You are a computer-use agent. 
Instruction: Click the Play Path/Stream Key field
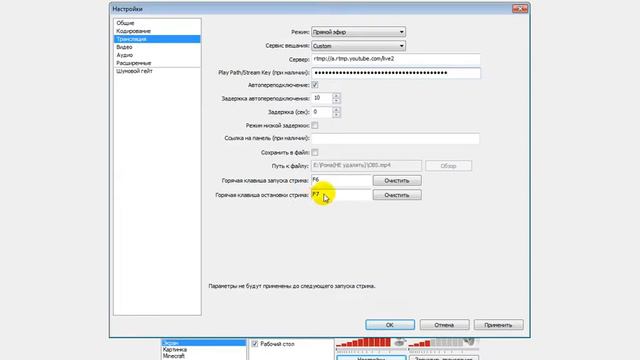pyautogui.click(x=396, y=73)
